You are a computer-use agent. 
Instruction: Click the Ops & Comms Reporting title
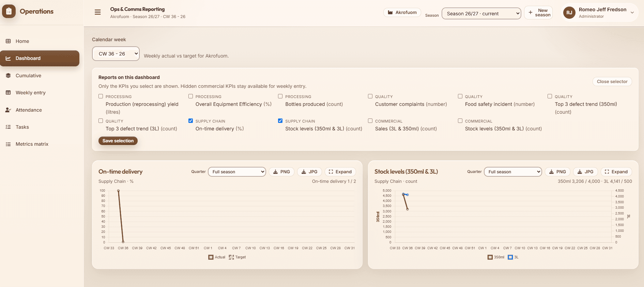coord(137,9)
